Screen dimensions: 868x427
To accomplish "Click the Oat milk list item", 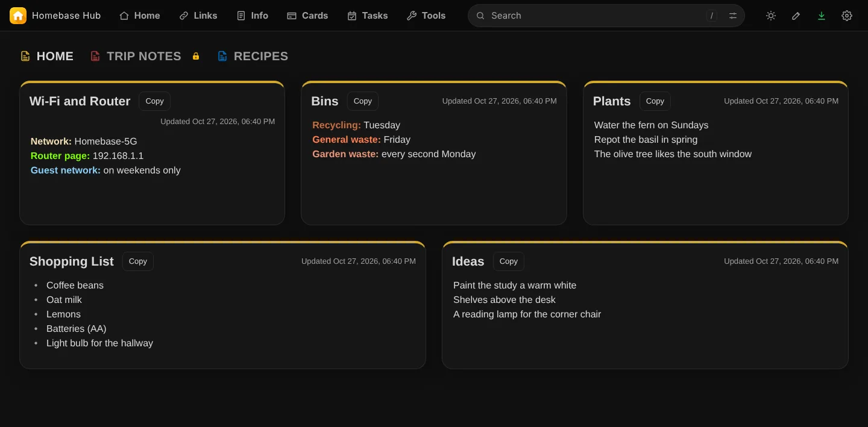I will coord(64,300).
